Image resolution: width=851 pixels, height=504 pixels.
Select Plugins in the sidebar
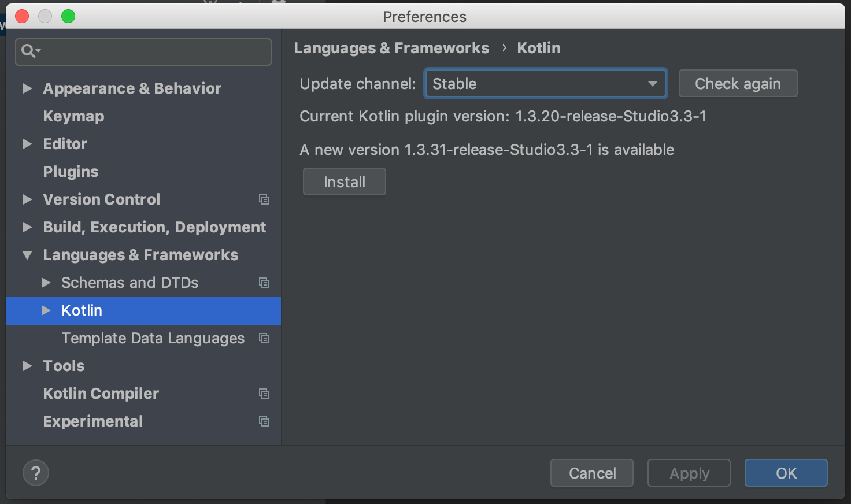tap(71, 172)
